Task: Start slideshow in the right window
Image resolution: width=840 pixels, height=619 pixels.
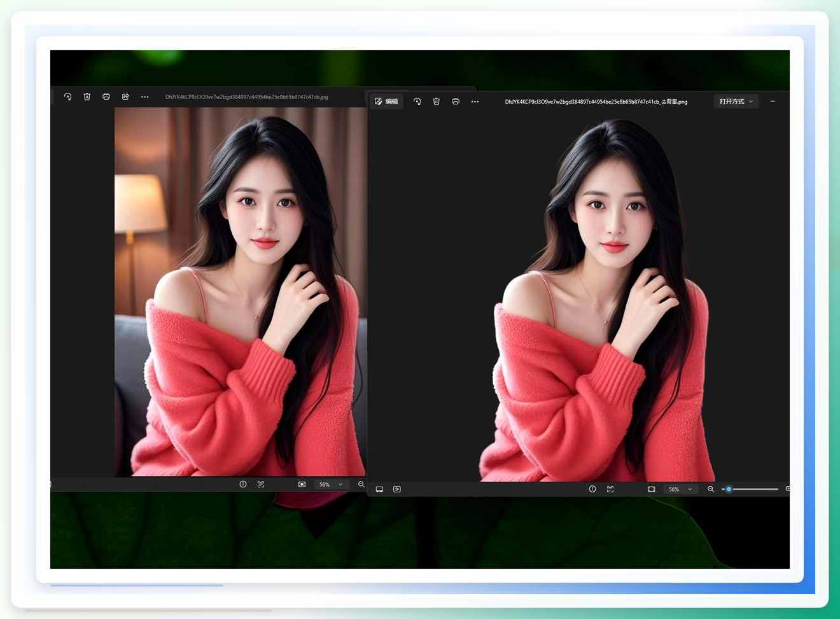Action: tap(397, 489)
